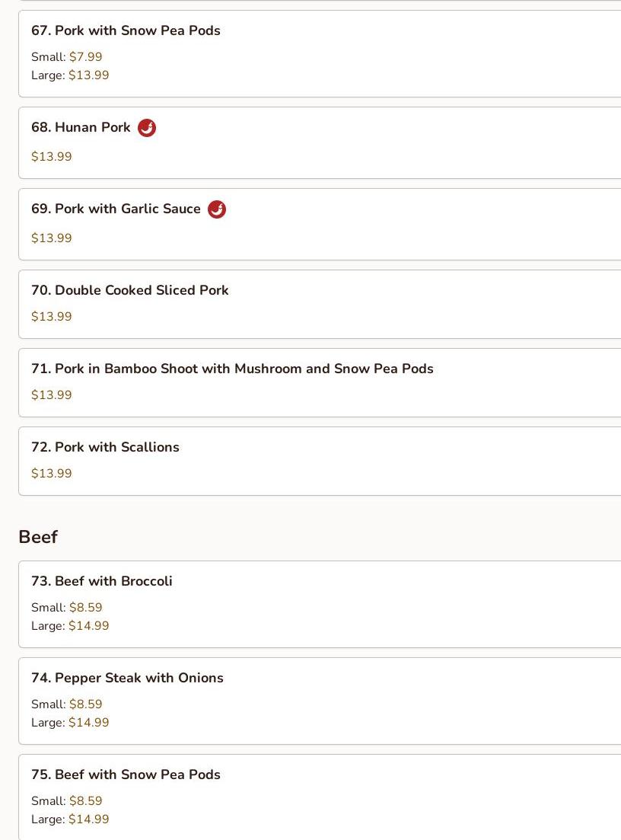Pick Small $7.99 Pork with Snow Pea Pods
Viewport: 621px width, 840px height.
[x=85, y=57]
